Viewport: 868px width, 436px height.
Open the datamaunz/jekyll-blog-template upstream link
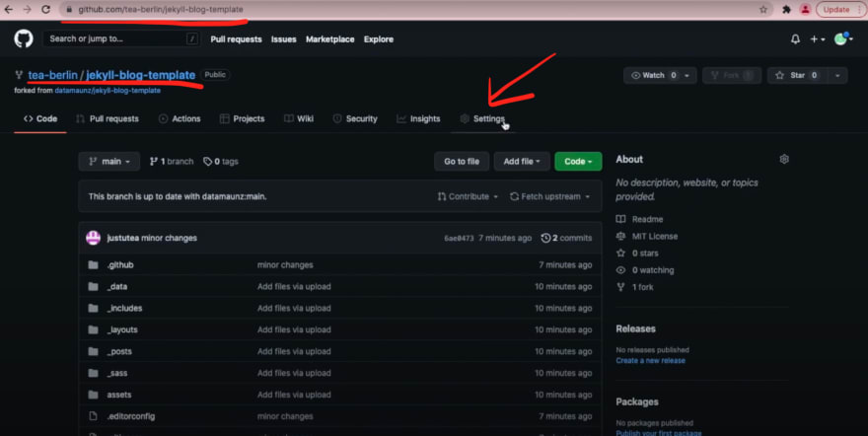108,90
